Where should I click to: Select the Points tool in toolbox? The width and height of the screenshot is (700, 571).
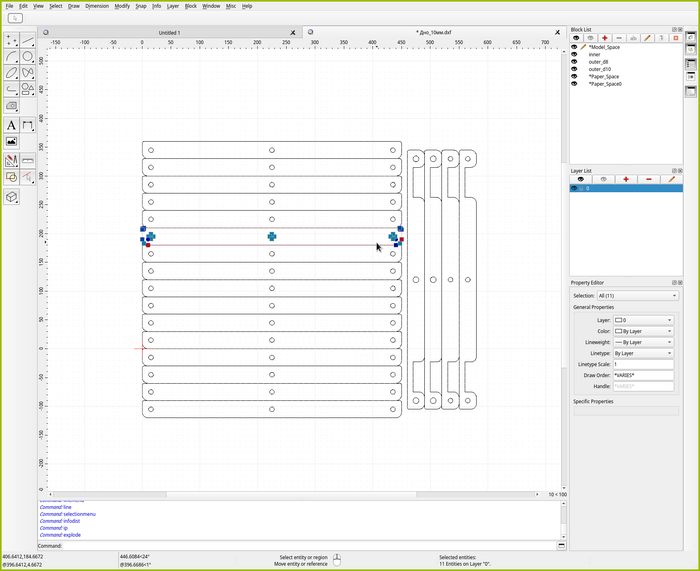[x=12, y=40]
